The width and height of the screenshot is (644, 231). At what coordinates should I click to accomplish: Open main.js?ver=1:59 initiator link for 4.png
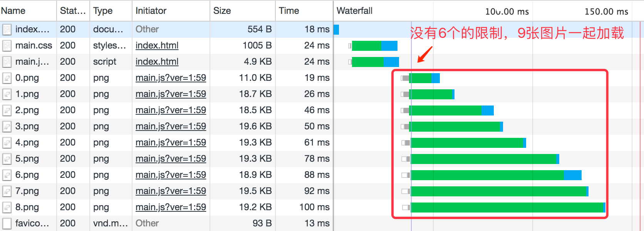(171, 142)
